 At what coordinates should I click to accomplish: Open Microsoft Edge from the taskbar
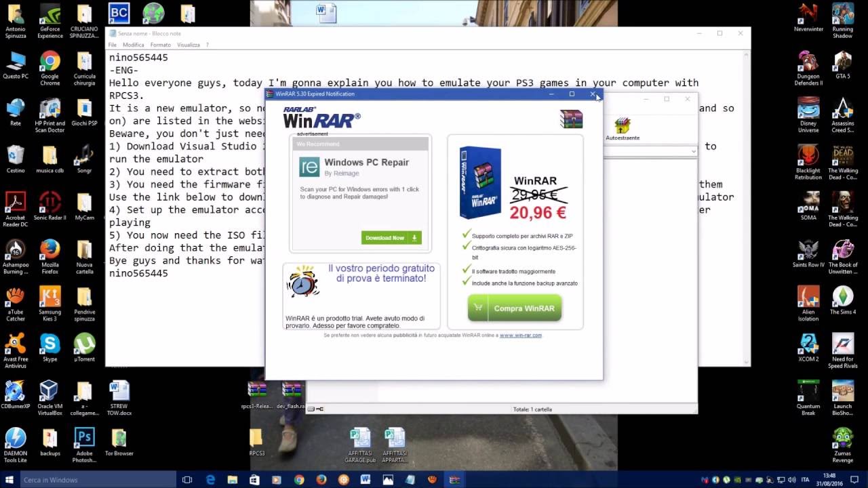click(210, 480)
